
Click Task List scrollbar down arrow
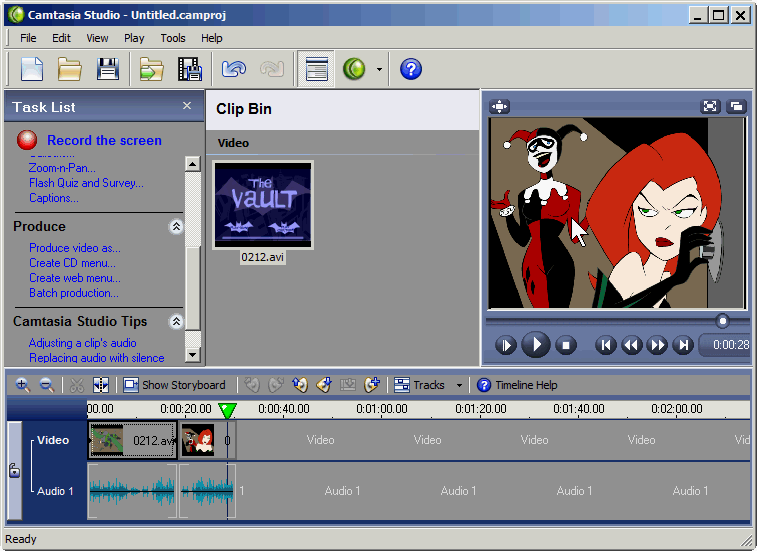pos(193,355)
